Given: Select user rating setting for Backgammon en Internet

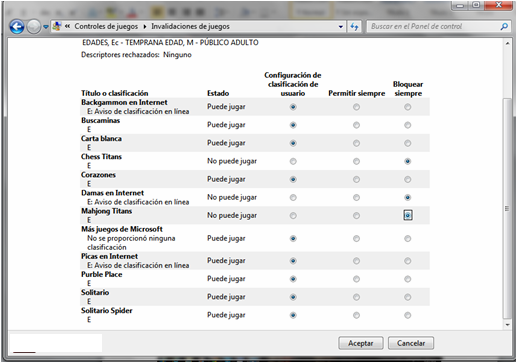Looking at the screenshot, I should point(293,107).
